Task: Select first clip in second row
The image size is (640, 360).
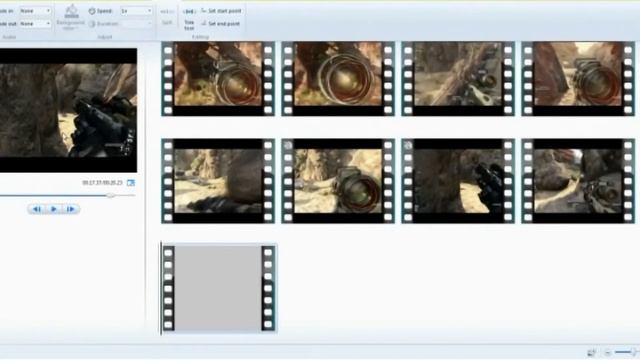Action: click(x=218, y=181)
